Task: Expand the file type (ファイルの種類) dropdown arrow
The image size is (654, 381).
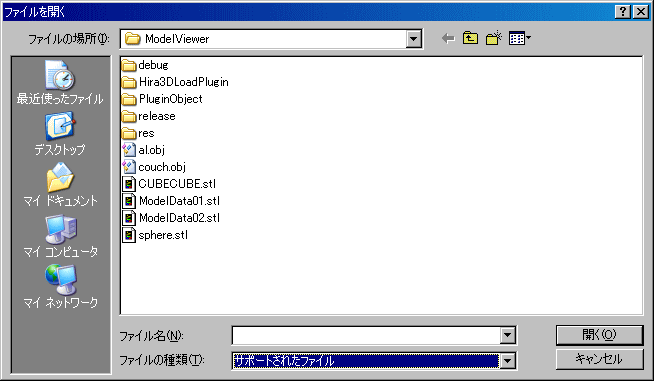Action: tap(508, 361)
